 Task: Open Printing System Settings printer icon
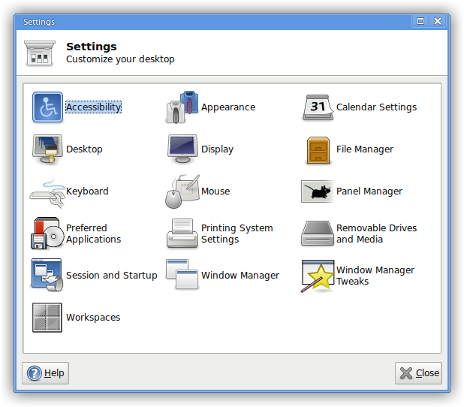click(x=182, y=233)
